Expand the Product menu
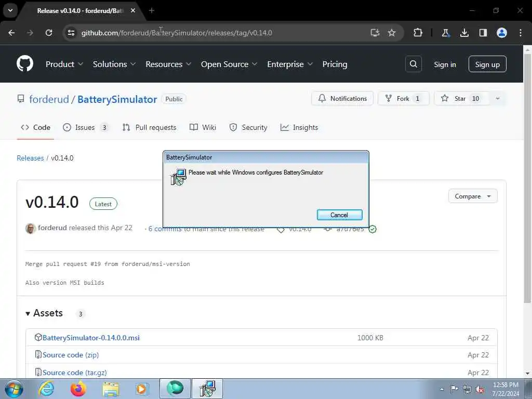532x399 pixels. tap(64, 64)
